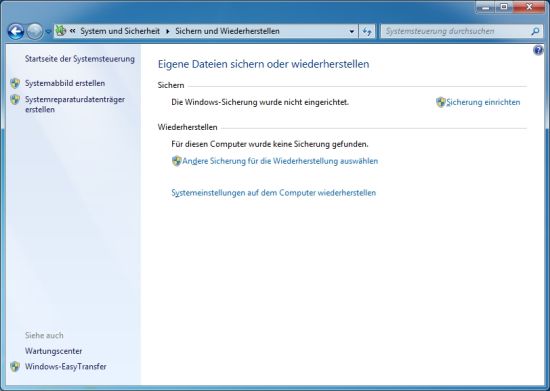Viewport: 550px width, 391px height.
Task: Click text 'Die Windows-Sicherung wurde nicht eingerichtet.'
Action: click(x=260, y=102)
